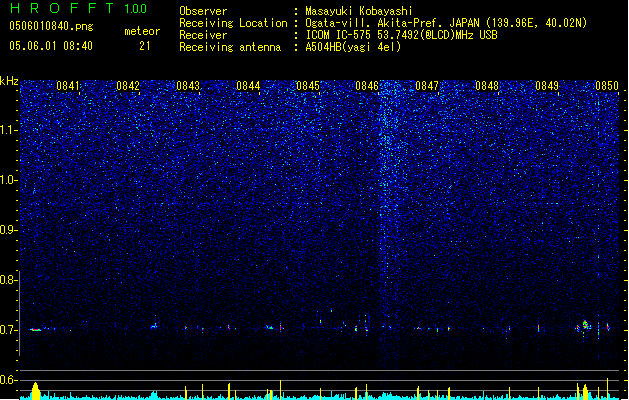Click the 0850 time marker

pos(607,86)
